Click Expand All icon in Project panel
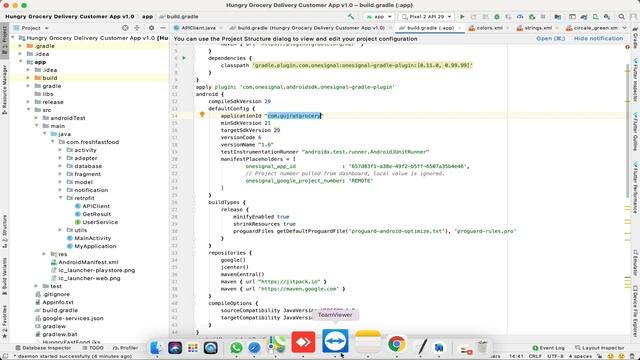The image size is (640, 360). click(137, 28)
